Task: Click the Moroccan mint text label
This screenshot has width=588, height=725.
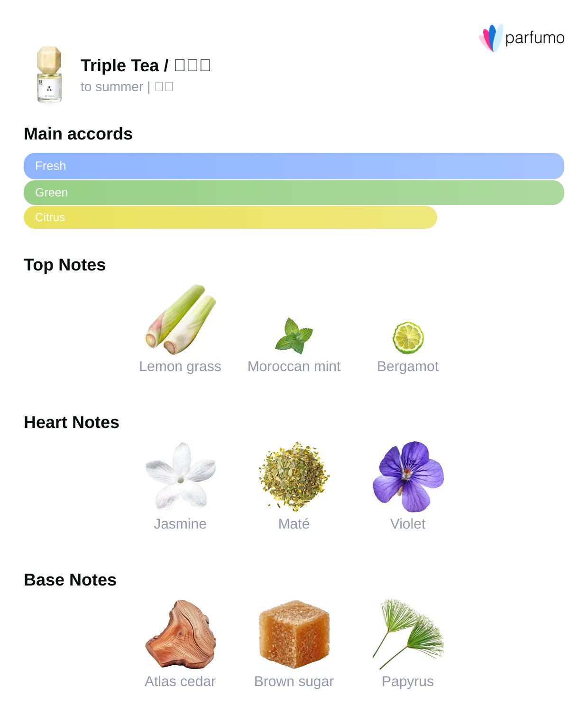Action: coord(294,366)
